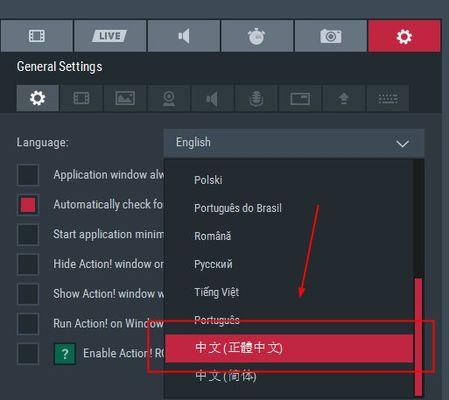The width and height of the screenshot is (449, 400).
Task: Enable Start application minimized checkbox
Action: click(x=28, y=234)
